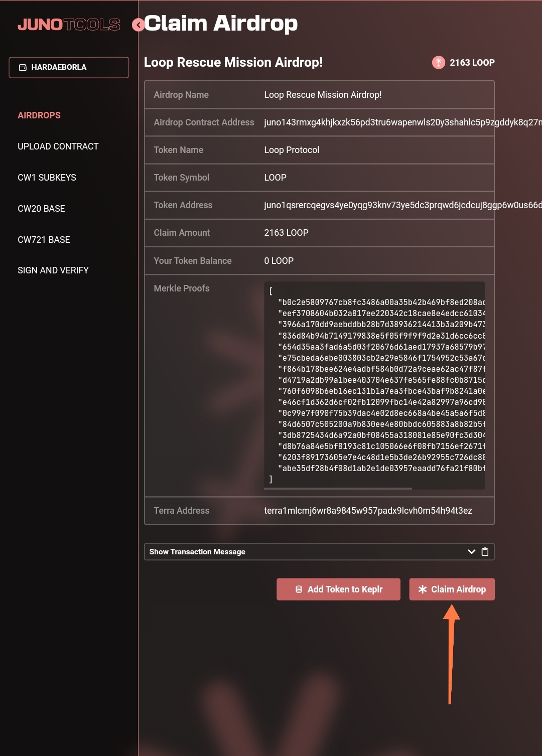Open CW1 Subkeys in the sidebar

point(47,178)
